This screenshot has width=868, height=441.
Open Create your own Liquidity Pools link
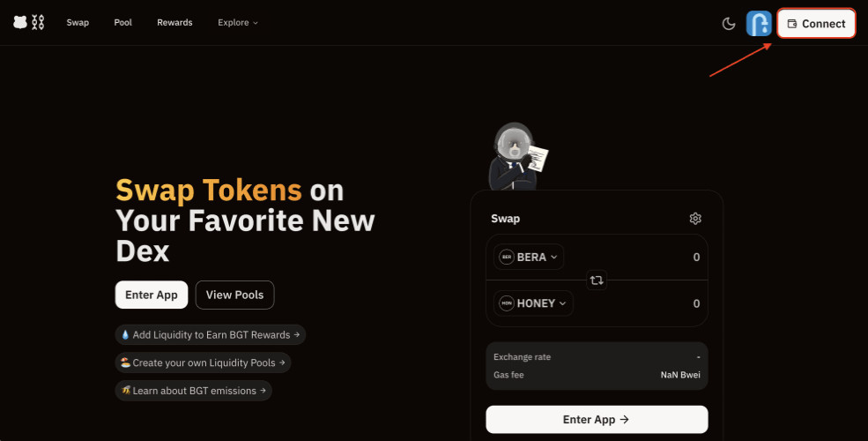click(203, 363)
